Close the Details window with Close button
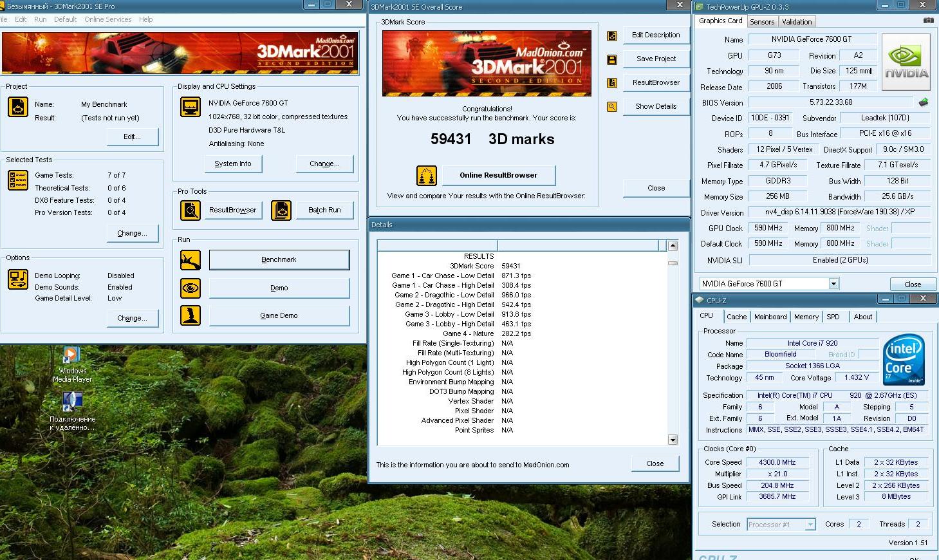 (x=655, y=463)
